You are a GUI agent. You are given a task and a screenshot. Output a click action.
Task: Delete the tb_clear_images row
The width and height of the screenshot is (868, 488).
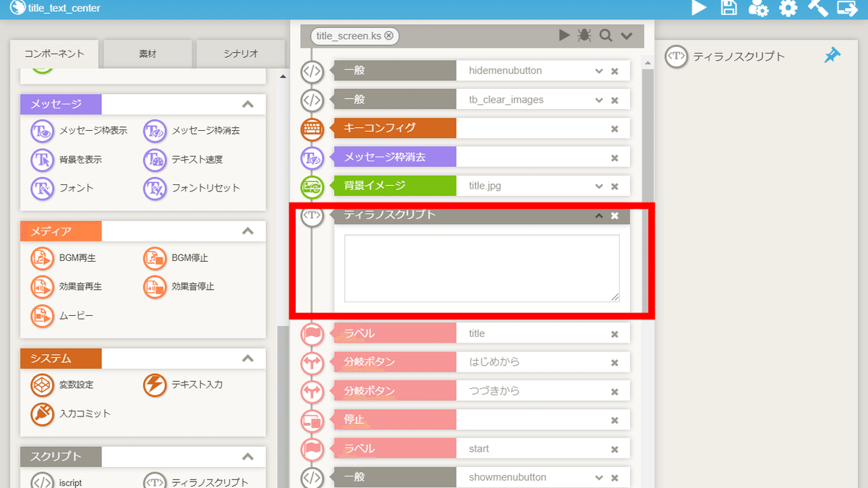[x=615, y=100]
